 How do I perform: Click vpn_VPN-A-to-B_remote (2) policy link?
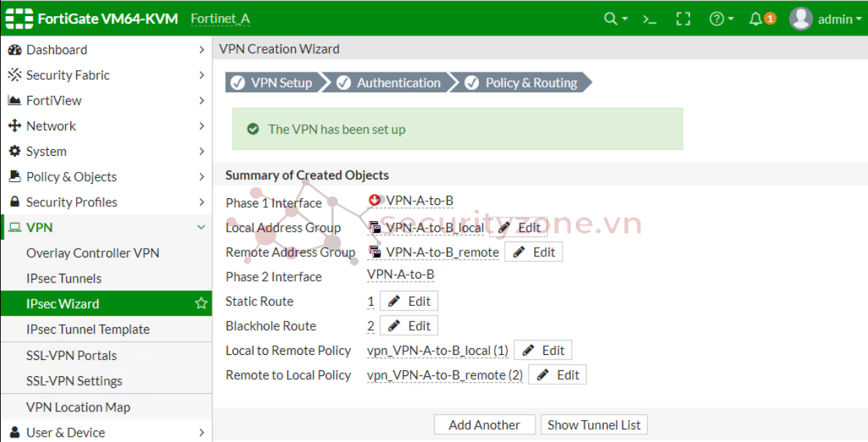point(445,375)
